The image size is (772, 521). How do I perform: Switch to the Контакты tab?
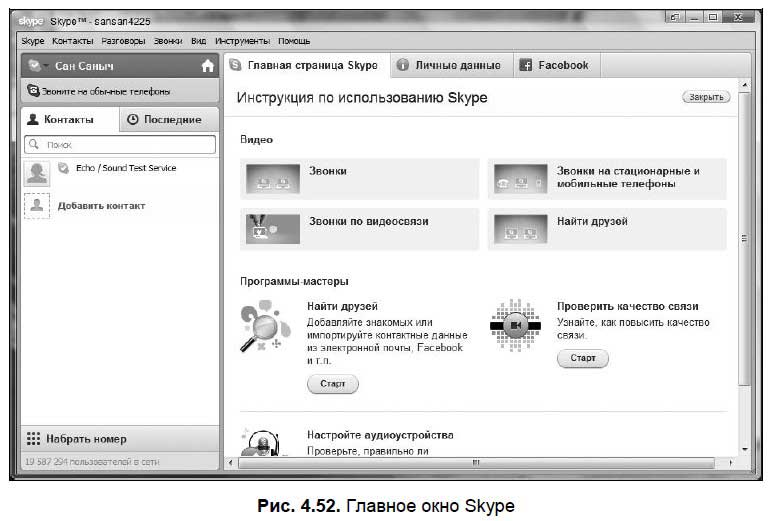coord(70,120)
